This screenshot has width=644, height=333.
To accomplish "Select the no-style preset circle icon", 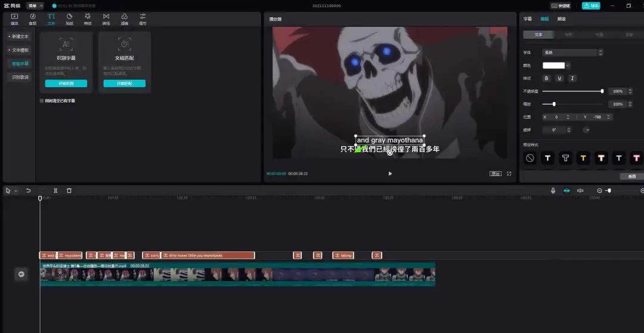I will coord(530,158).
